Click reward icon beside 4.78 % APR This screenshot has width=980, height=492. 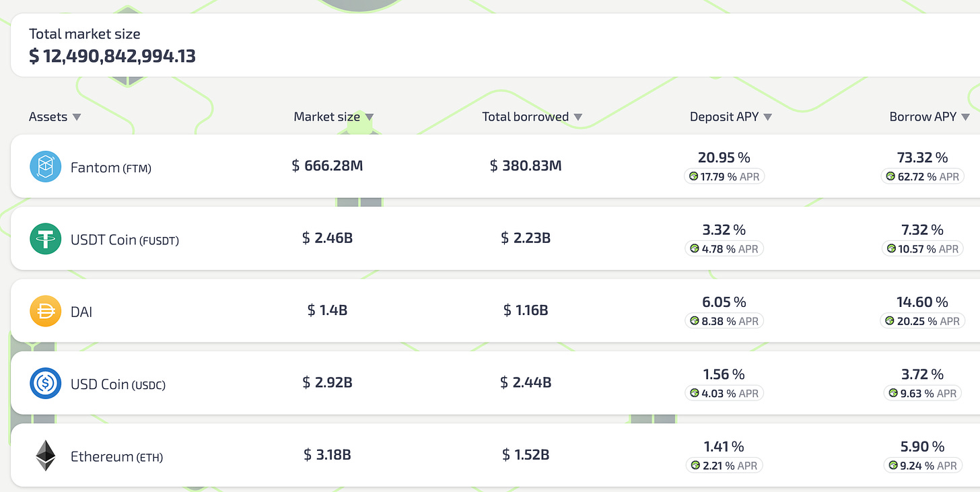tap(695, 249)
